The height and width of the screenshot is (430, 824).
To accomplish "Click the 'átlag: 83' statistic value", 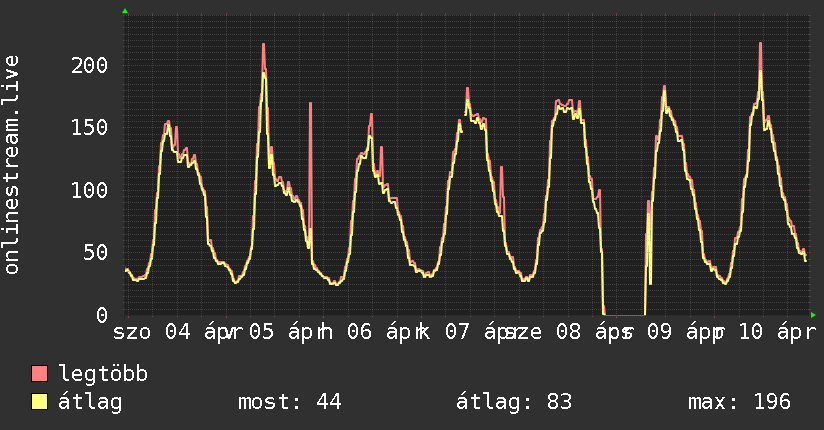I will click(x=513, y=402).
